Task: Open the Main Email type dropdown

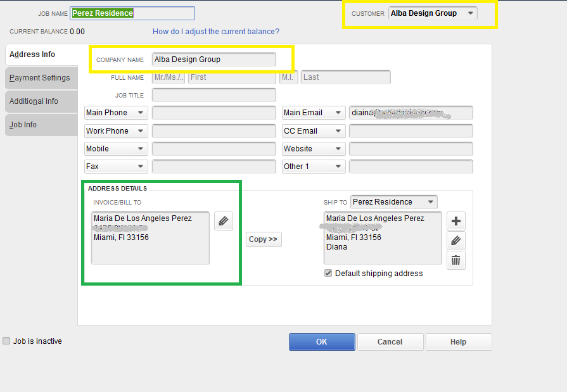Action: pyautogui.click(x=314, y=113)
